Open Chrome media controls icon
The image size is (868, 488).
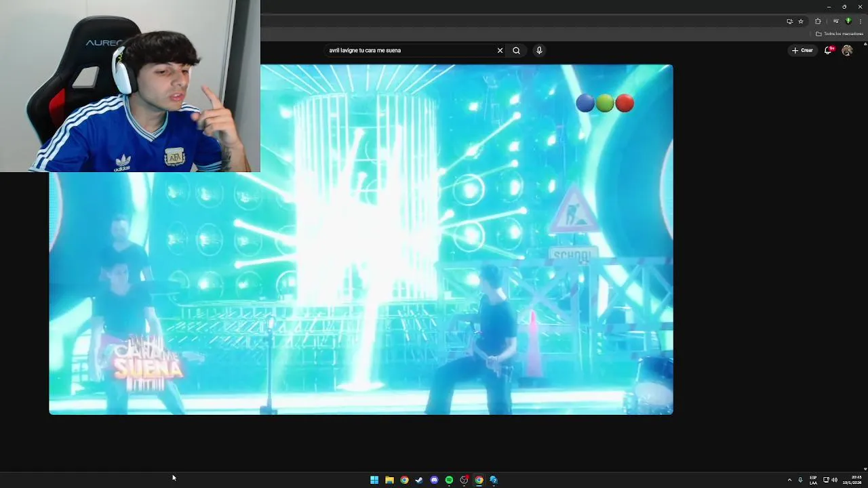(835, 21)
